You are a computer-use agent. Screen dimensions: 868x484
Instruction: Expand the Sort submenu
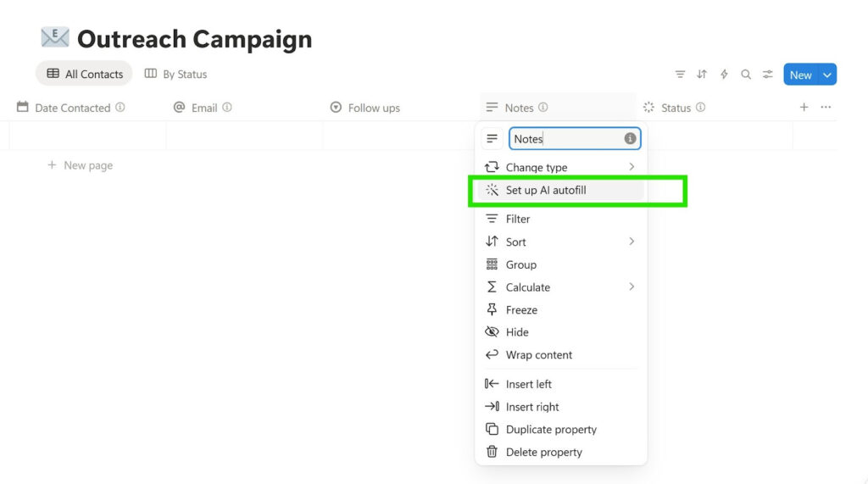tap(561, 242)
